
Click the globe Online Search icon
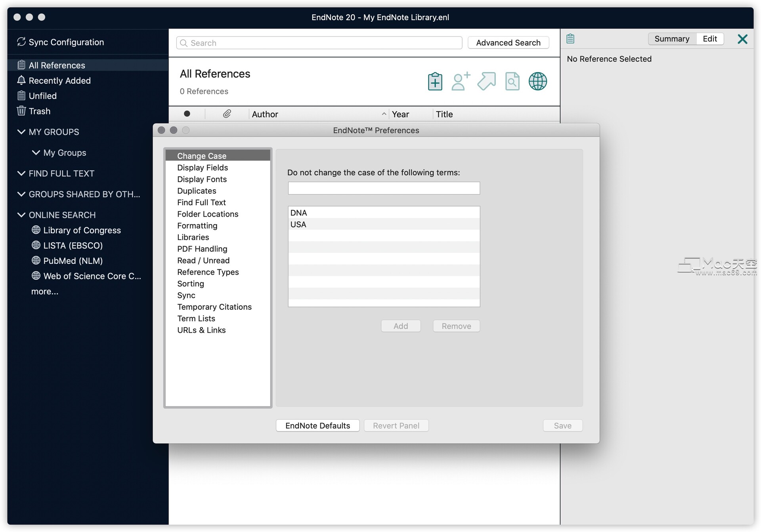(537, 81)
